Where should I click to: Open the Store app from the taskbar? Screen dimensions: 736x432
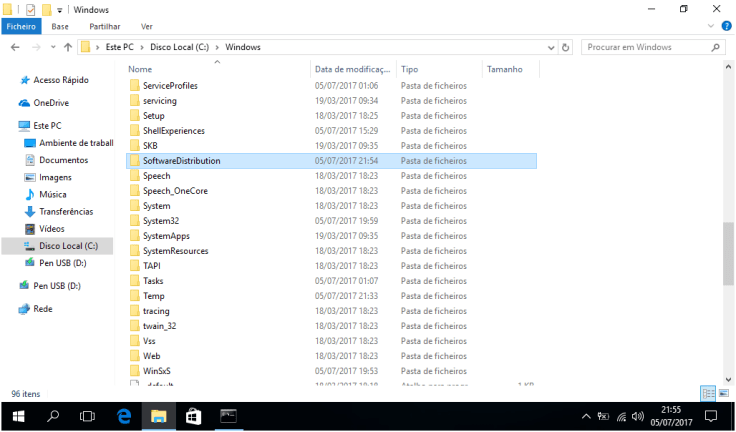click(193, 416)
